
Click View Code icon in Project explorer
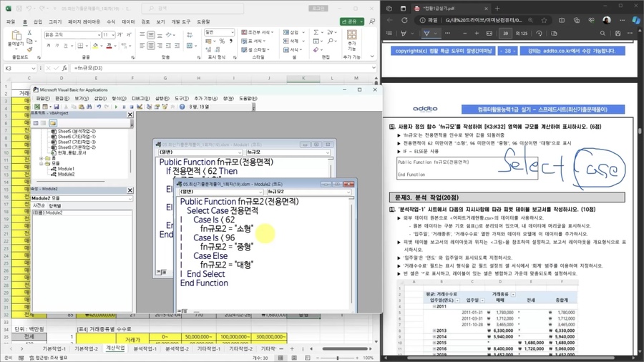coord(36,123)
